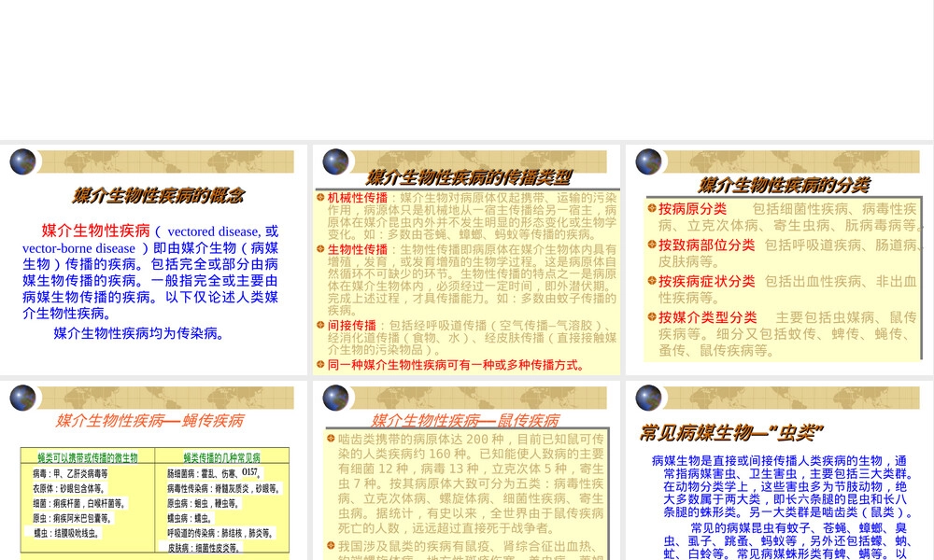This screenshot has width=934, height=560.
Task: Click the table row 蠕虫病：蠕虫
Action: pyautogui.click(x=190, y=518)
